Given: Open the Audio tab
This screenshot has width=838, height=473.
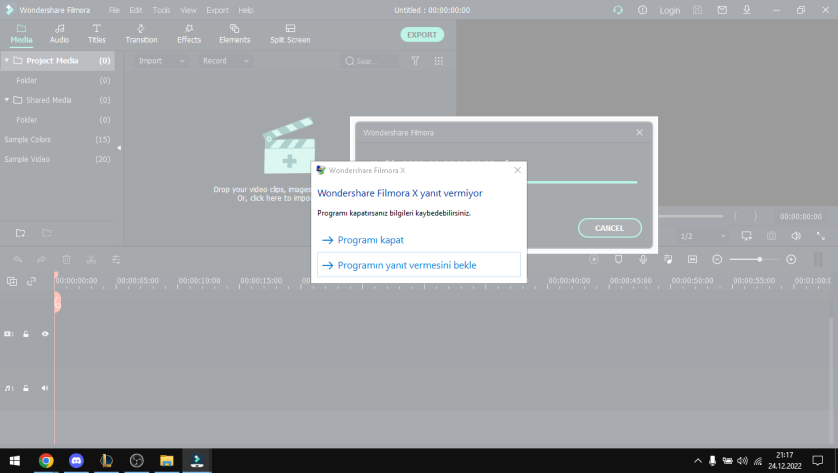Looking at the screenshot, I should tap(59, 34).
